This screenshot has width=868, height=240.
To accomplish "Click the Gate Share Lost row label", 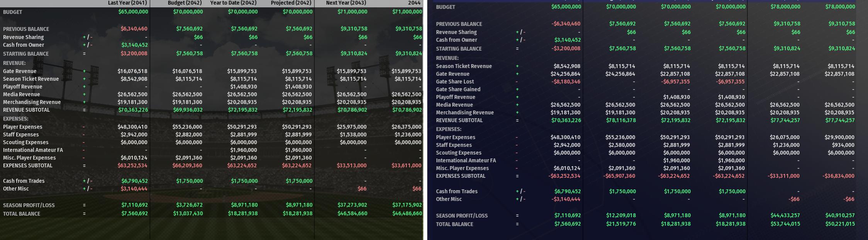I will (455, 82).
